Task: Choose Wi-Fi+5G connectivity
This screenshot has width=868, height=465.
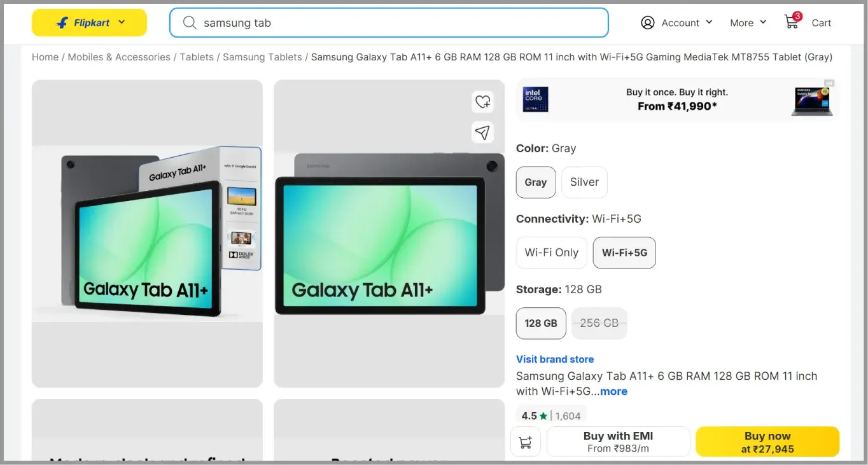Action: click(x=624, y=253)
